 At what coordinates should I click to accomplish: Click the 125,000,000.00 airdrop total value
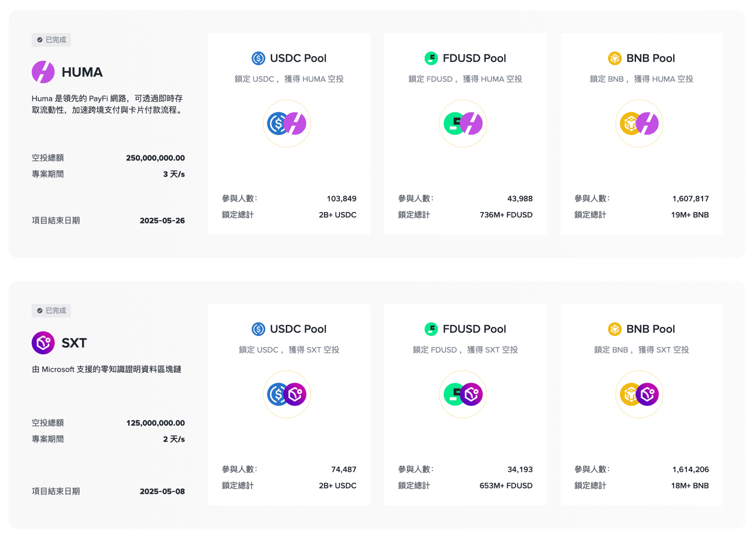tap(155, 423)
